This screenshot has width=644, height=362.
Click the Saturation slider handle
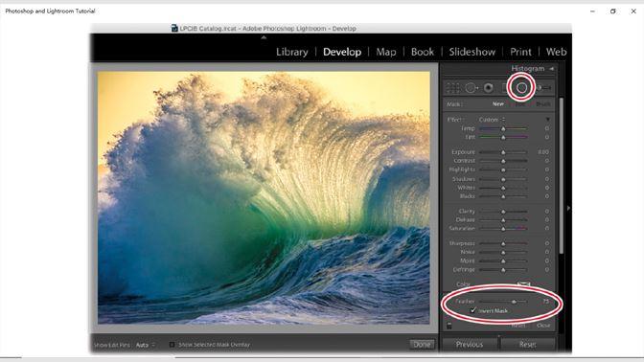pyautogui.click(x=503, y=229)
